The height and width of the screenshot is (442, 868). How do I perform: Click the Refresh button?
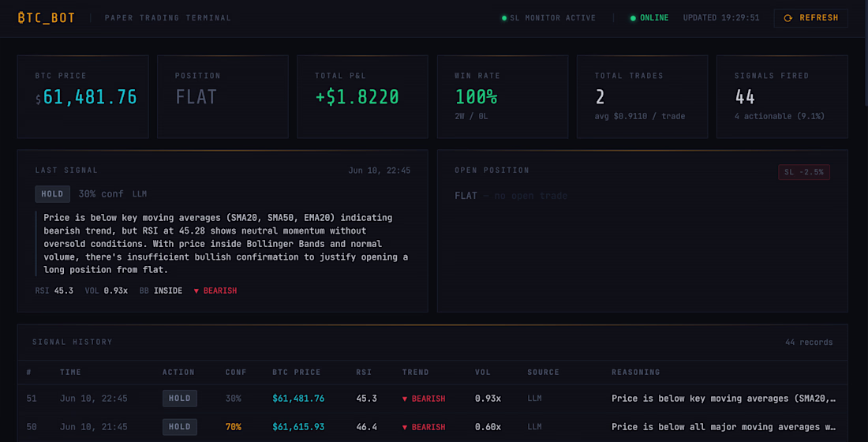[810, 17]
